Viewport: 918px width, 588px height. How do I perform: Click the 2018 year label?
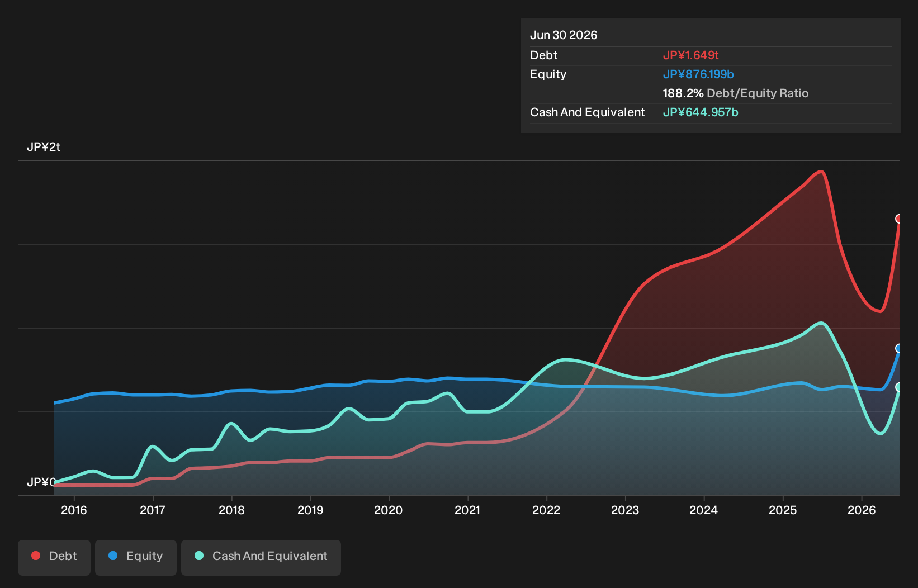(231, 510)
